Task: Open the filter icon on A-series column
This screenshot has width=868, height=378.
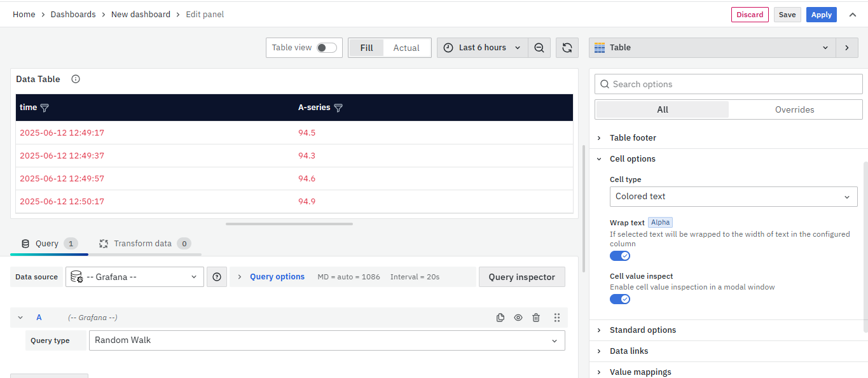Action: click(338, 108)
